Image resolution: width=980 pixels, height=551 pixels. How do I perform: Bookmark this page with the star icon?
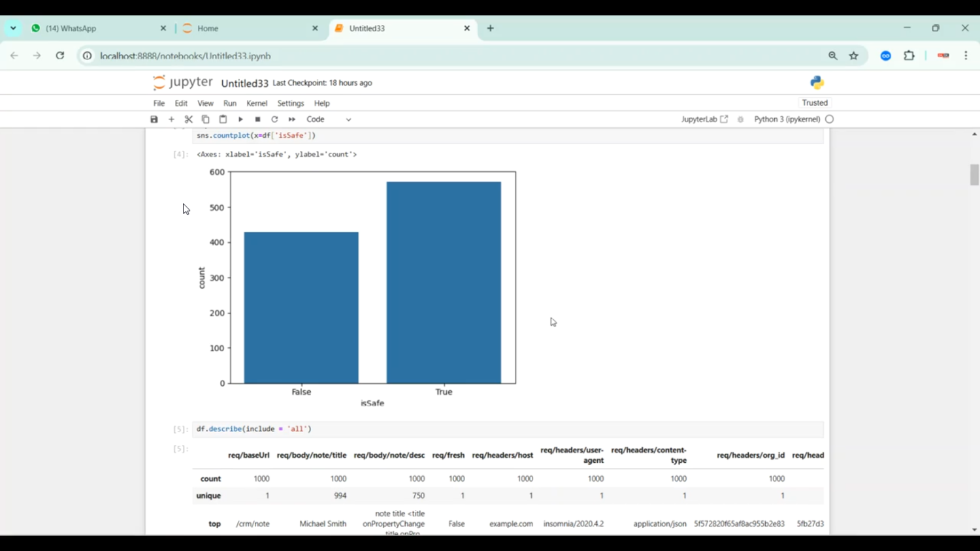click(x=853, y=55)
